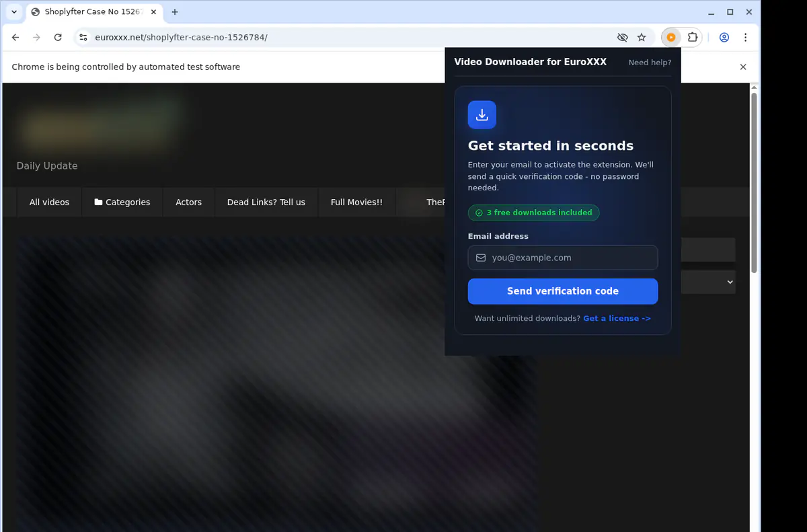Click the address bar URL
The height and width of the screenshot is (532, 807).
(x=181, y=38)
